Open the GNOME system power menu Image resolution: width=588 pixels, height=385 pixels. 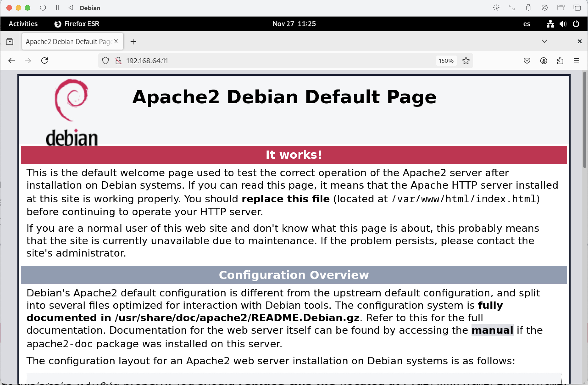tap(576, 24)
